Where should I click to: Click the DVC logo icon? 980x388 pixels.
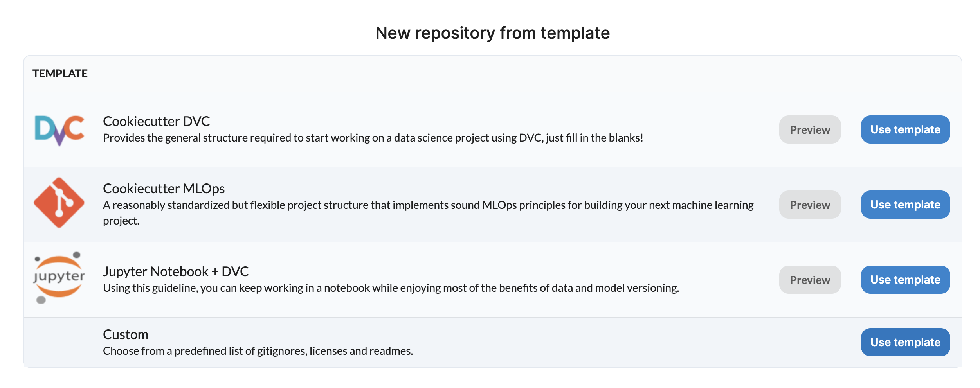[x=59, y=130]
